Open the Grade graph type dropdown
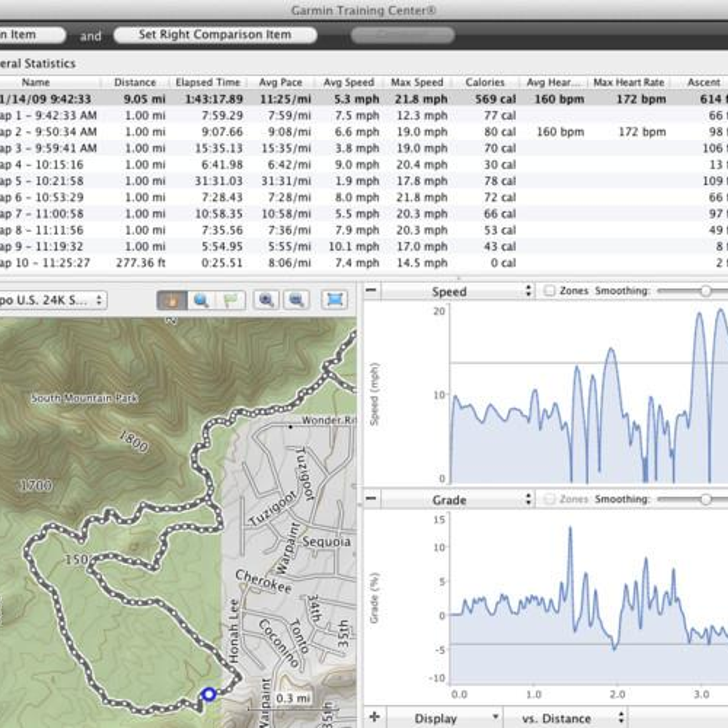 coord(457,500)
